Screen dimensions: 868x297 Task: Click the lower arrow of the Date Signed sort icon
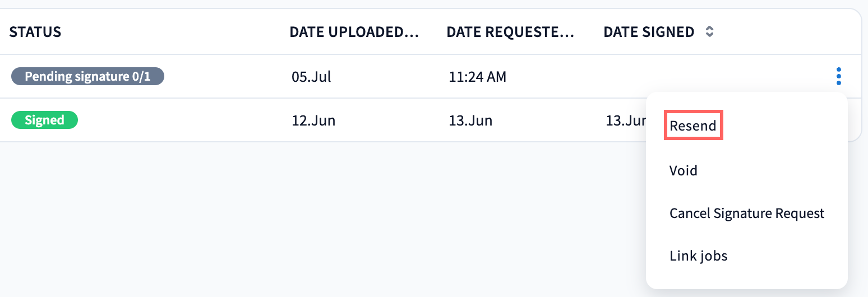point(709,35)
